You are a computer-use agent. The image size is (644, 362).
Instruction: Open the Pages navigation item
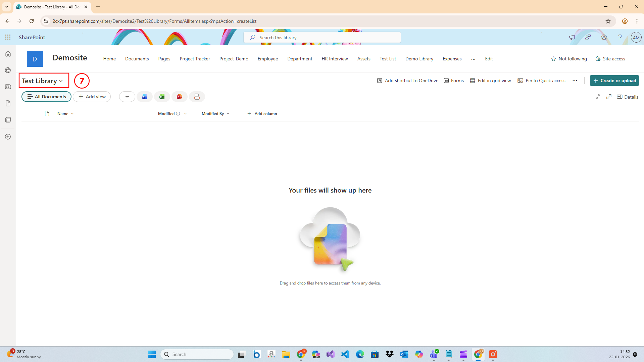point(164,59)
